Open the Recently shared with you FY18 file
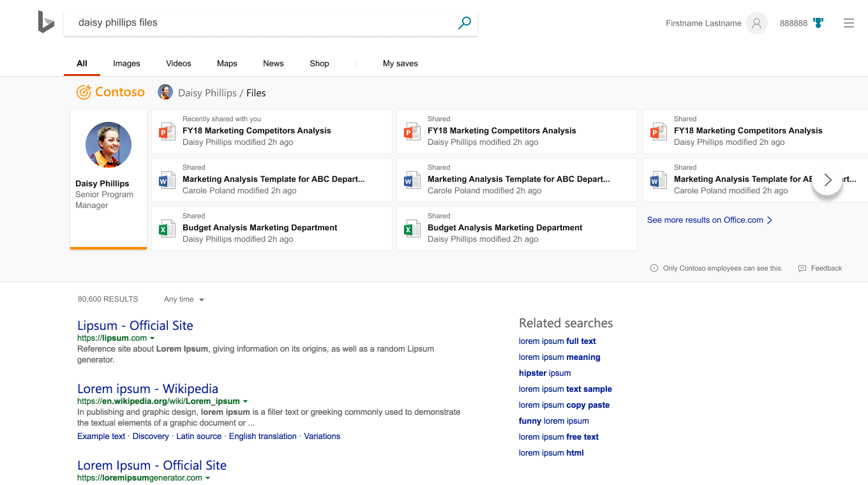This screenshot has width=868, height=485. [272, 131]
